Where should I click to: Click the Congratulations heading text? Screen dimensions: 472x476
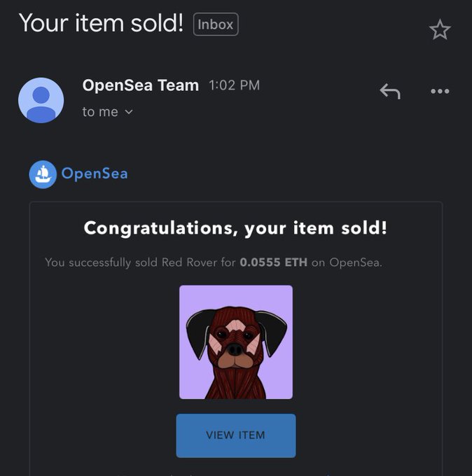pos(236,228)
